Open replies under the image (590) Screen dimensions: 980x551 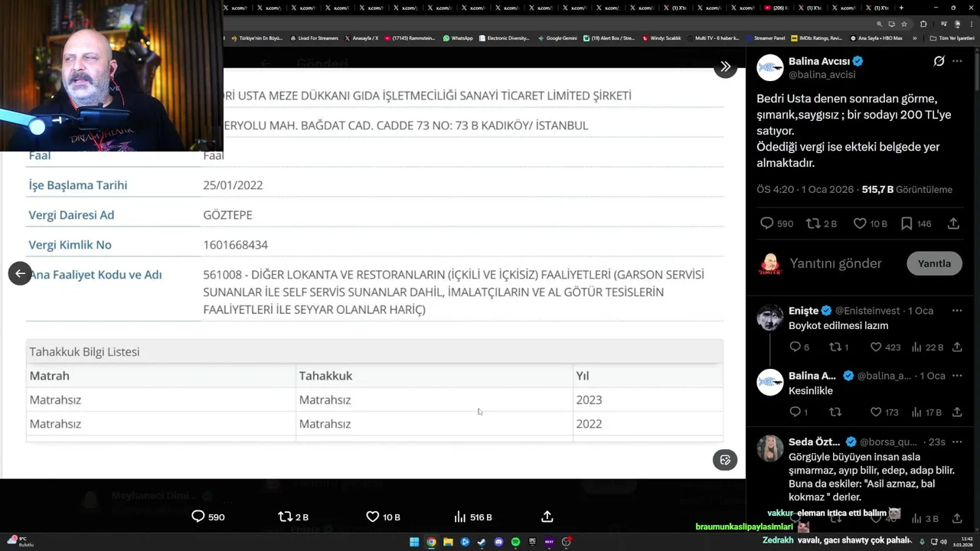(x=207, y=517)
